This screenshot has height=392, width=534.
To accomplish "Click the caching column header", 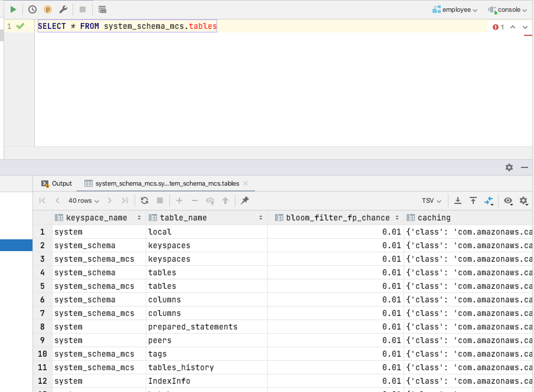I will pos(468,218).
